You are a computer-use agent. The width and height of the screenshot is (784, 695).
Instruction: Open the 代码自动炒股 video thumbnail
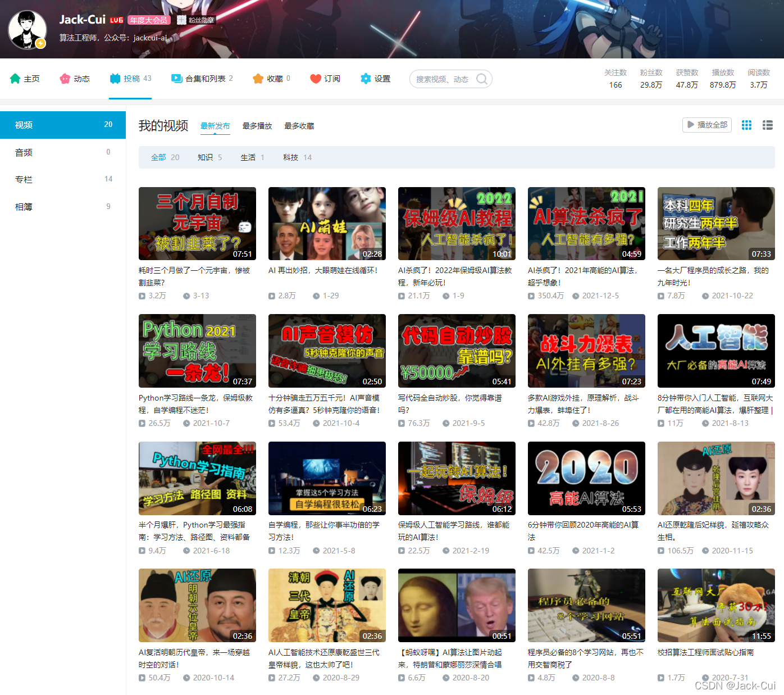[x=457, y=351]
